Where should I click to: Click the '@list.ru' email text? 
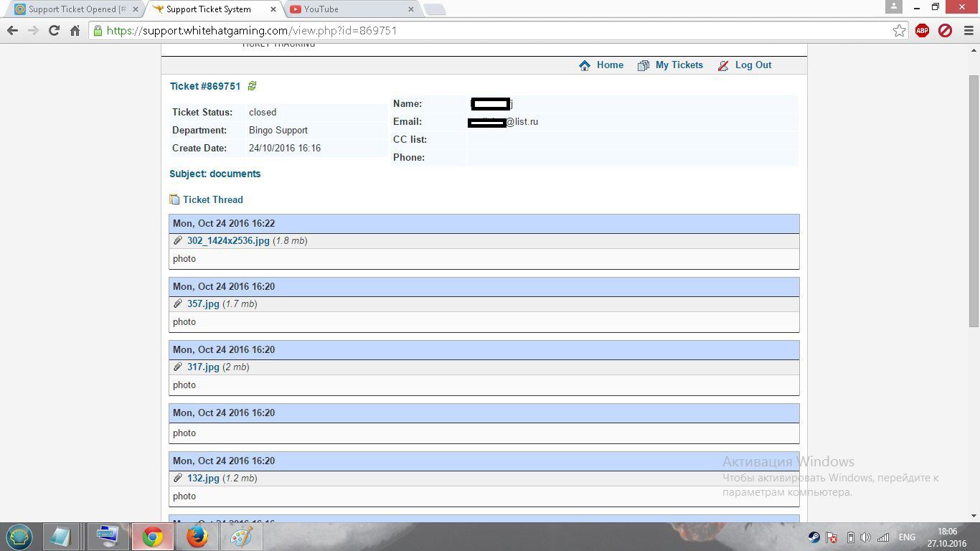(x=522, y=122)
